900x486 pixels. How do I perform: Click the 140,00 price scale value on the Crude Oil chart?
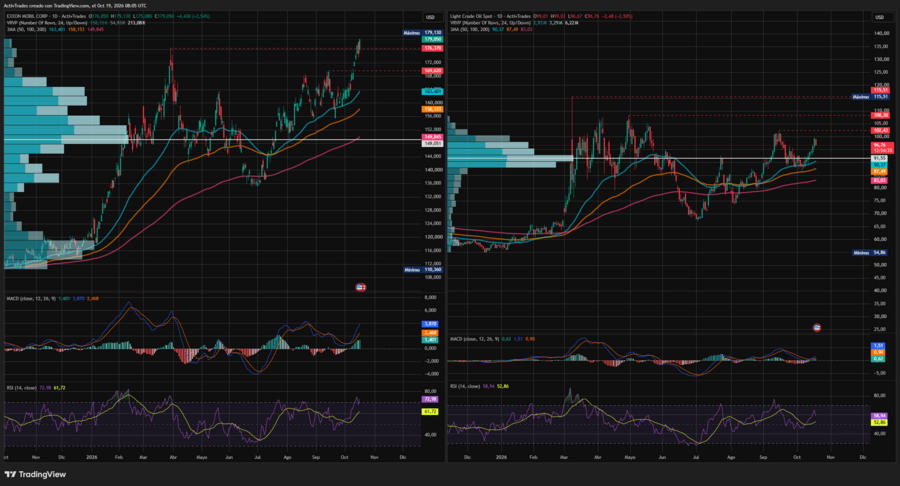tap(882, 33)
